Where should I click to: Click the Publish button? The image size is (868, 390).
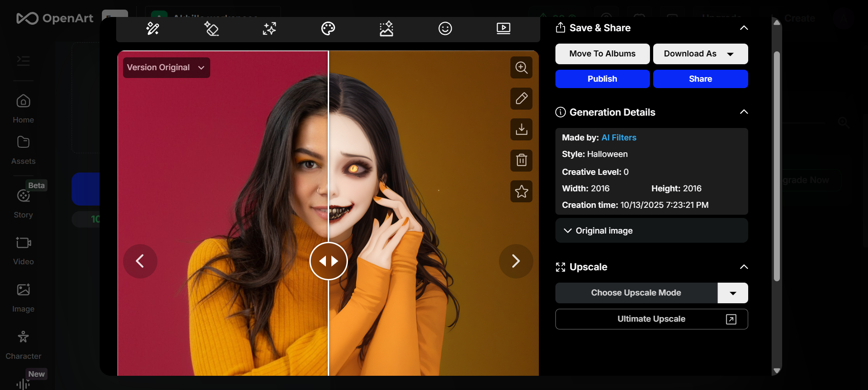click(602, 79)
